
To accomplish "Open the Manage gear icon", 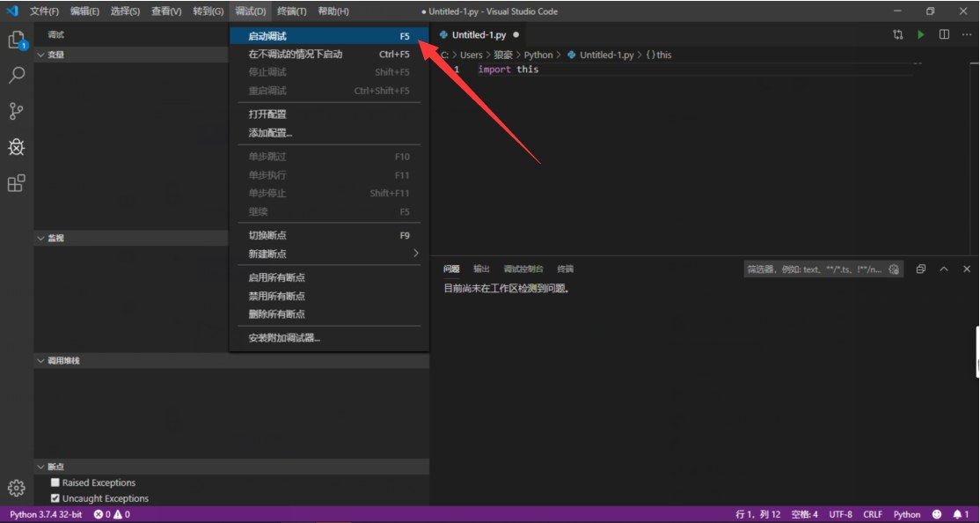I will point(16,488).
